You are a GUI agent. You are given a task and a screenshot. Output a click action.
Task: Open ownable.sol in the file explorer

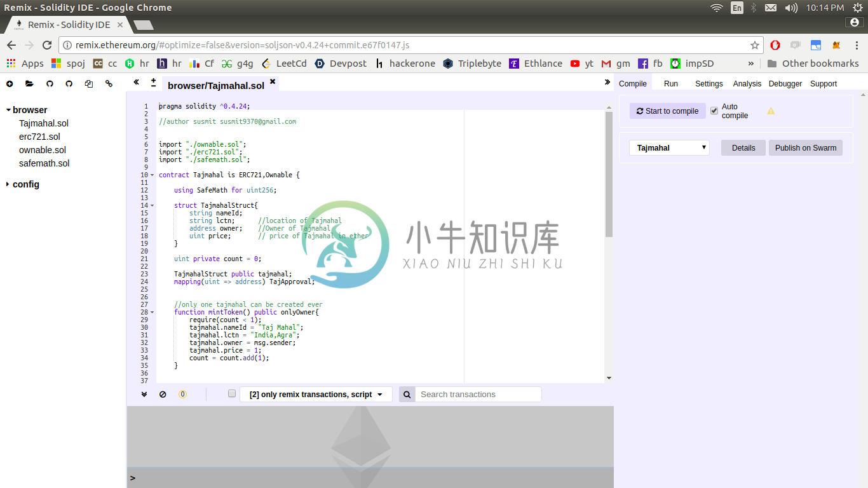coord(43,150)
